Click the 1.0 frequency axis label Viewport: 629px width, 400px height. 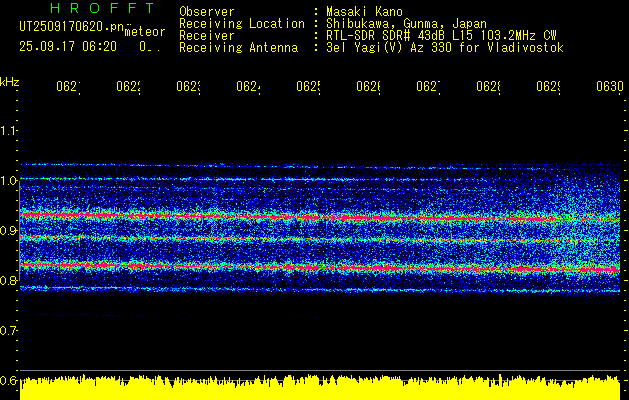click(9, 181)
